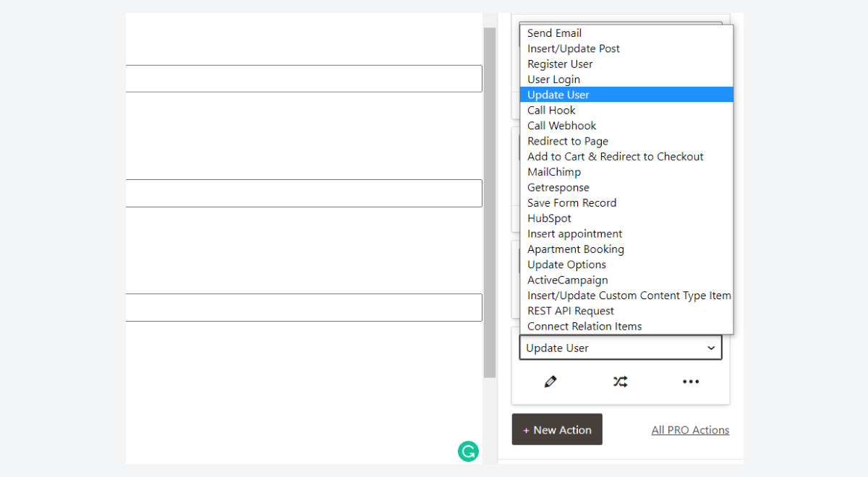The image size is (868, 477).
Task: Click the pencil edit icon for Update User
Action: click(550, 381)
